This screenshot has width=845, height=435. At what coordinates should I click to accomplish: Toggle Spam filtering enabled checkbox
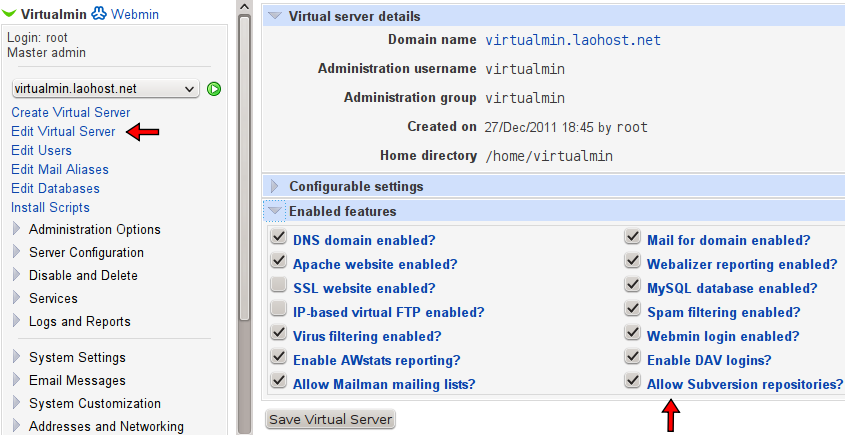click(633, 309)
